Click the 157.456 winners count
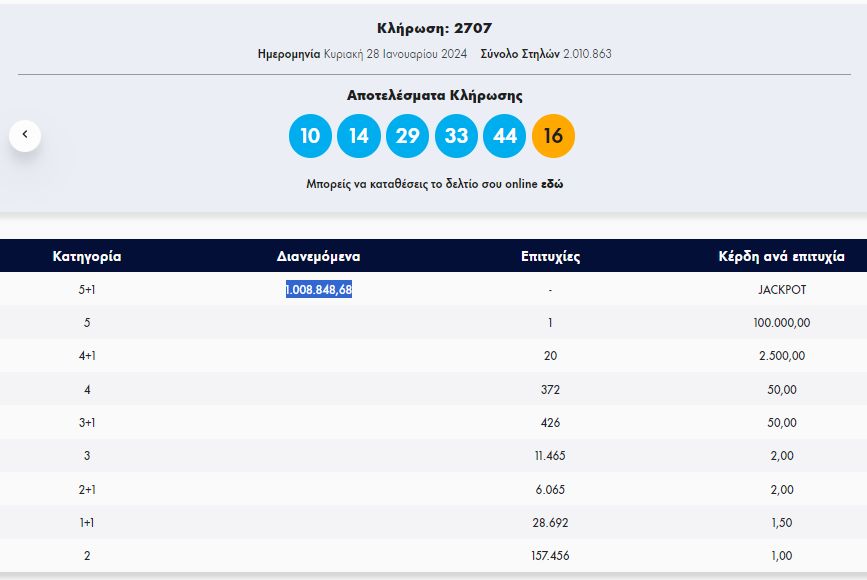This screenshot has height=580, width=867. tap(550, 556)
